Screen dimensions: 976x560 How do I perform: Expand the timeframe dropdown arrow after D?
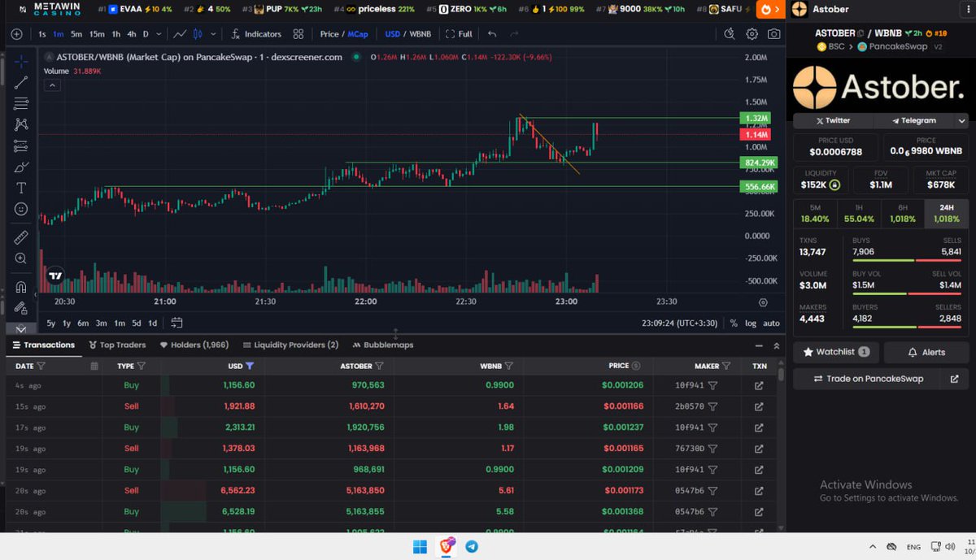click(x=157, y=34)
